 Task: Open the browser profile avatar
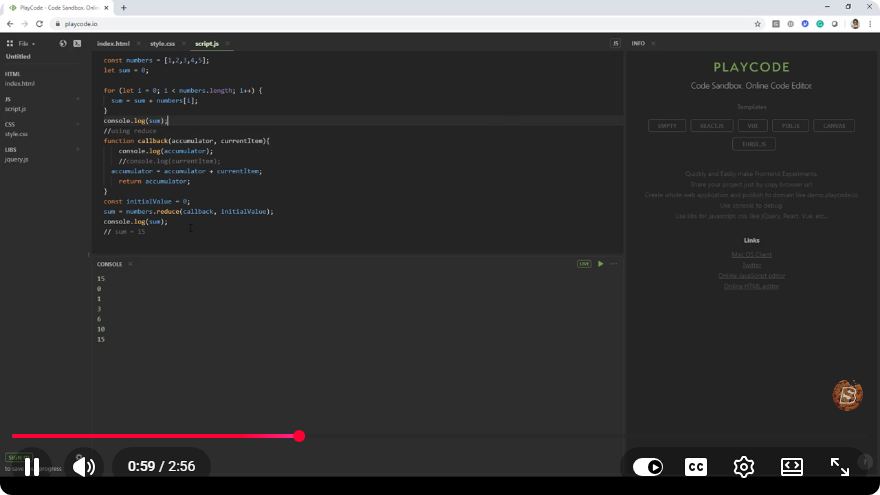(x=855, y=24)
